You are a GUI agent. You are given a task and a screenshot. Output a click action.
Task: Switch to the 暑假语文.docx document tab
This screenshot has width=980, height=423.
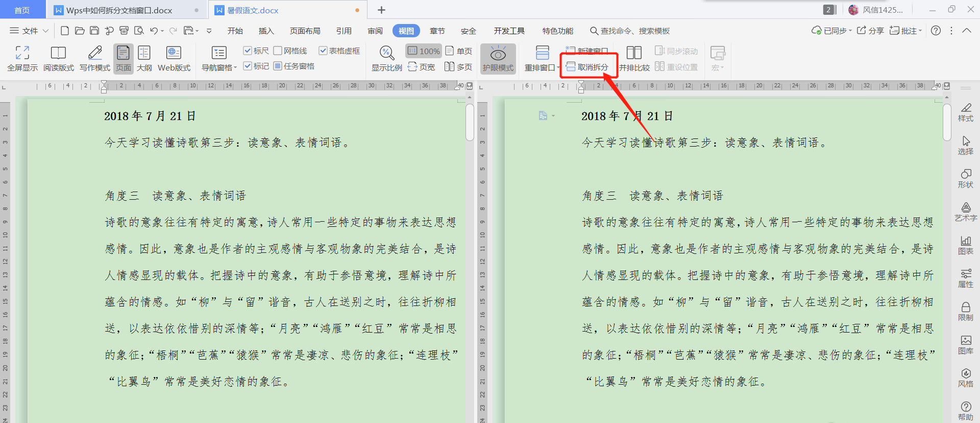coord(288,10)
